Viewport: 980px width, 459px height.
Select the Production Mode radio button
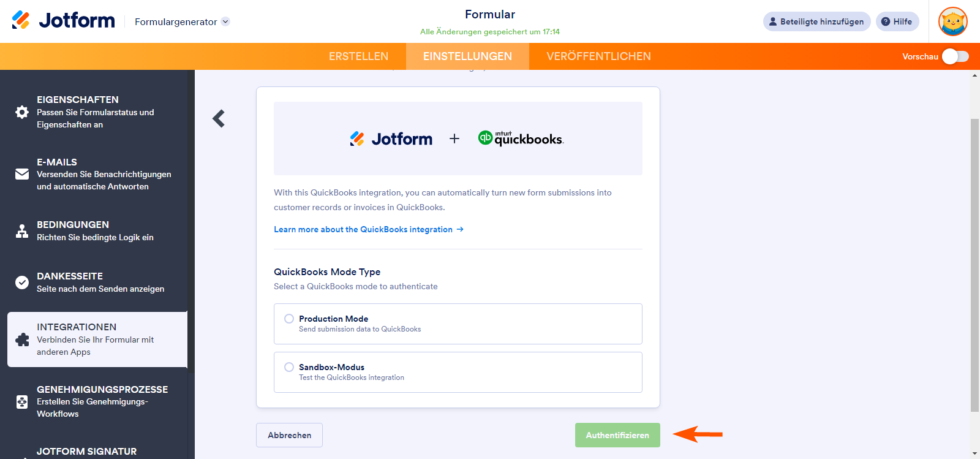point(288,318)
